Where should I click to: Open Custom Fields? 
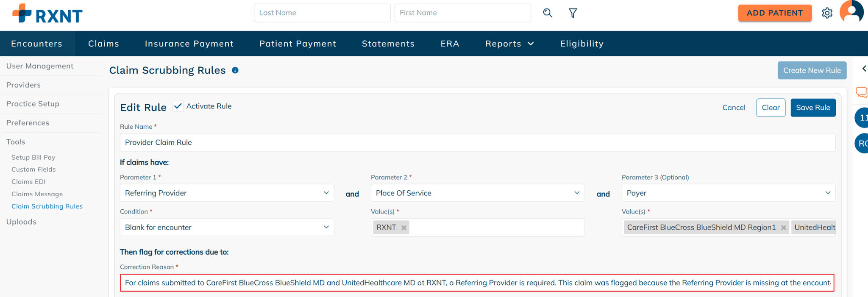[33, 169]
